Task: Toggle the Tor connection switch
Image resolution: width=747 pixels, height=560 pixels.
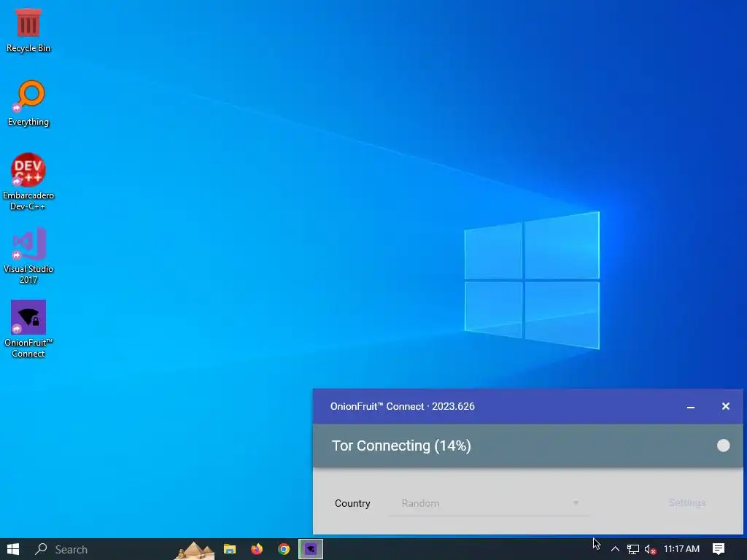Action: click(x=723, y=446)
